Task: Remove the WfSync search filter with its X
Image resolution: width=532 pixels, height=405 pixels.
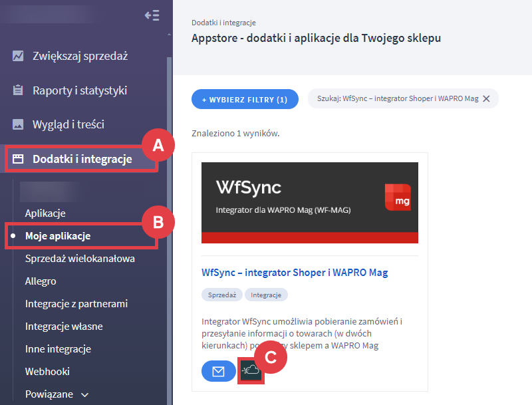Action: 486,98
